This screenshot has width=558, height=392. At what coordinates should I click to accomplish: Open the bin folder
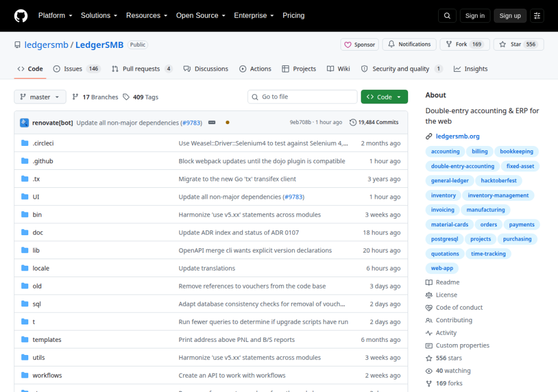(37, 215)
